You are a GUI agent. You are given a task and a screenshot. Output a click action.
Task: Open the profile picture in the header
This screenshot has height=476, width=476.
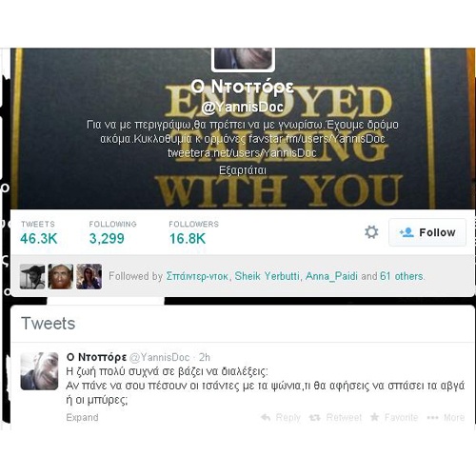pos(243,59)
